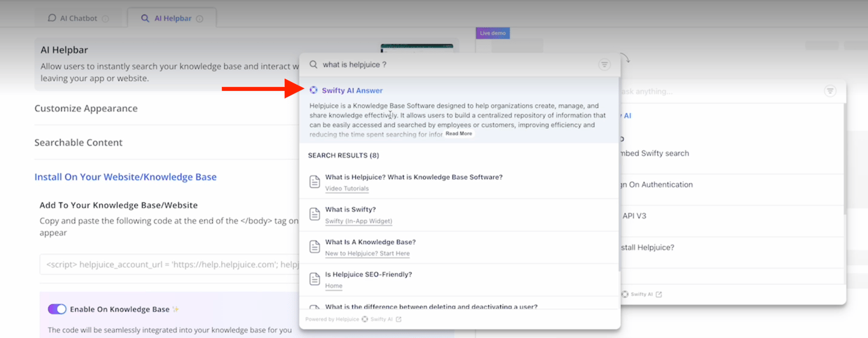Collapse 'Install On Your Website/Knowledge Base' section

126,177
